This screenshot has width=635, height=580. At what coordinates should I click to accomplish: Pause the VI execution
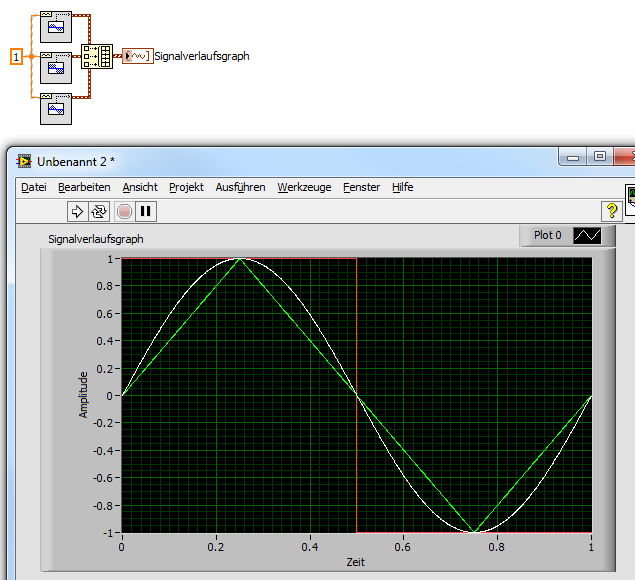point(146,211)
